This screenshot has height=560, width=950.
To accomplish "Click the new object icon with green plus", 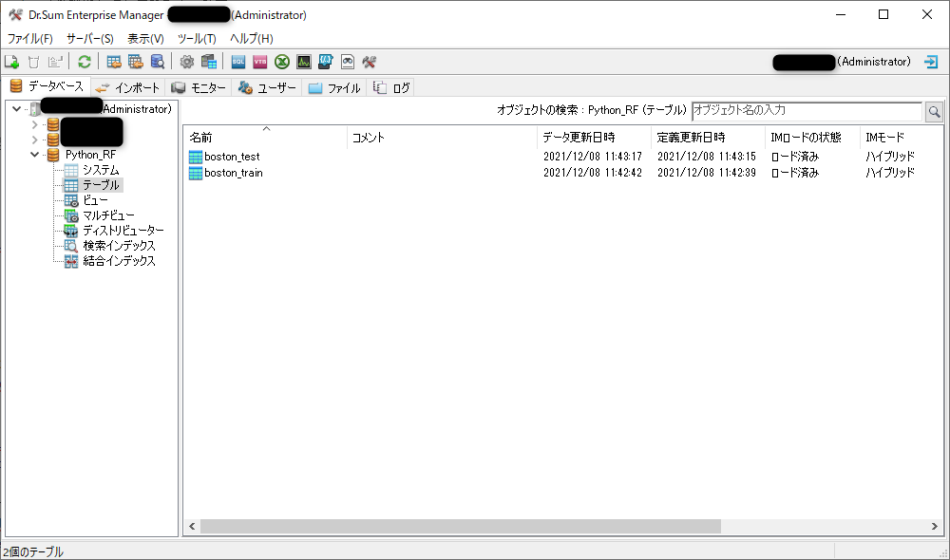I will pyautogui.click(x=11, y=62).
